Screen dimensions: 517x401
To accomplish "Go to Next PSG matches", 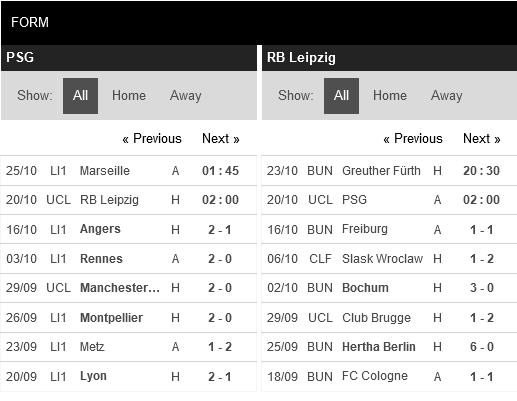I will coord(221,138).
